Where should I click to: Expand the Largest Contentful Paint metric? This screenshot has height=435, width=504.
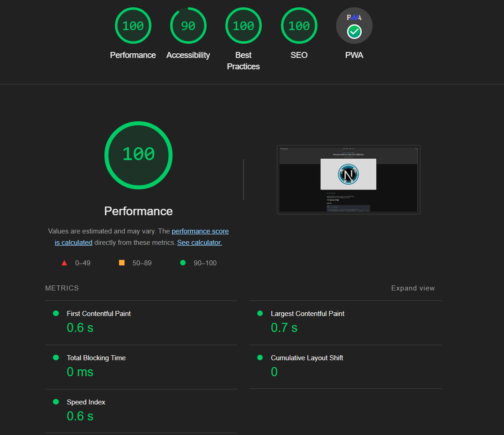(307, 314)
